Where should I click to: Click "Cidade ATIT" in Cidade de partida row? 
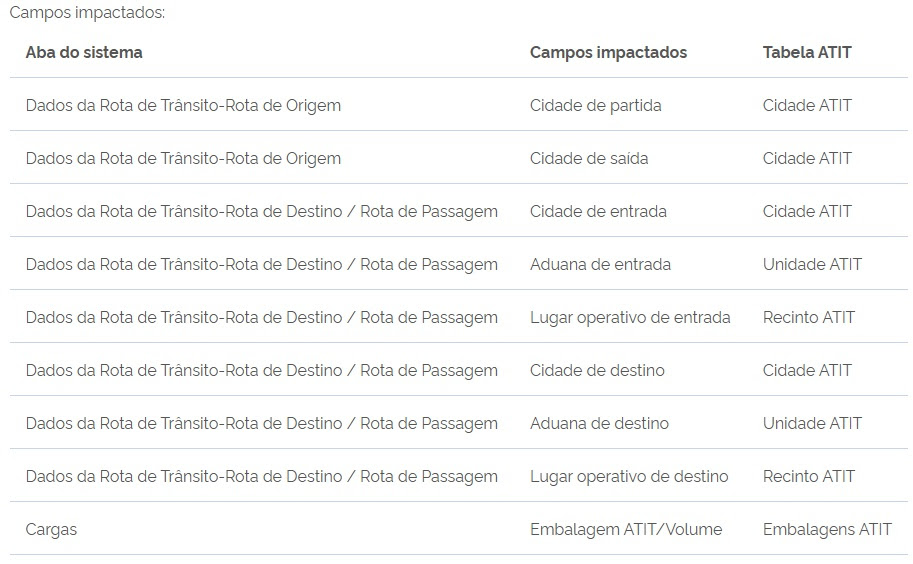tap(807, 105)
